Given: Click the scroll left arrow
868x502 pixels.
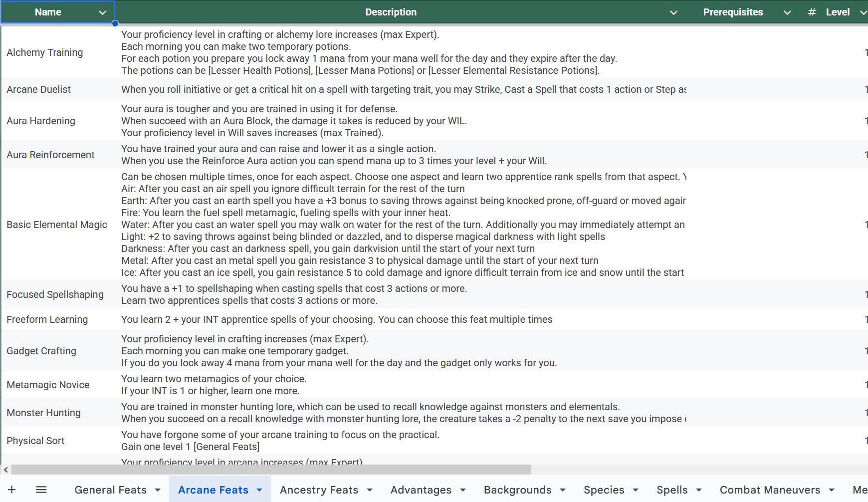Looking at the screenshot, I should tap(5, 470).
